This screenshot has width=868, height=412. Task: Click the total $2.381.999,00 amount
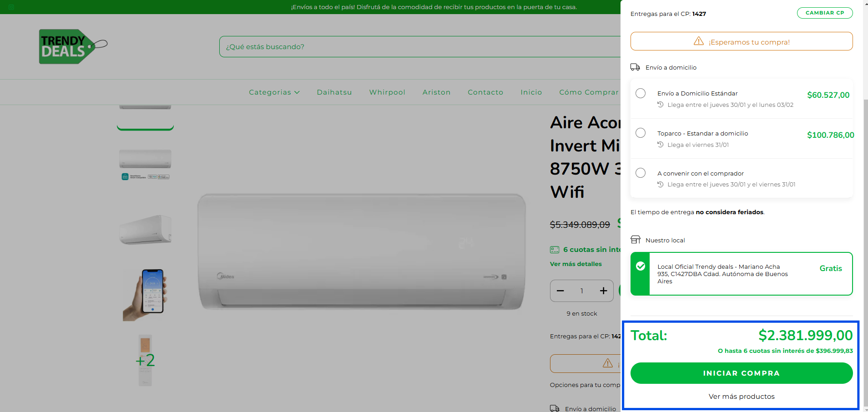click(x=805, y=336)
